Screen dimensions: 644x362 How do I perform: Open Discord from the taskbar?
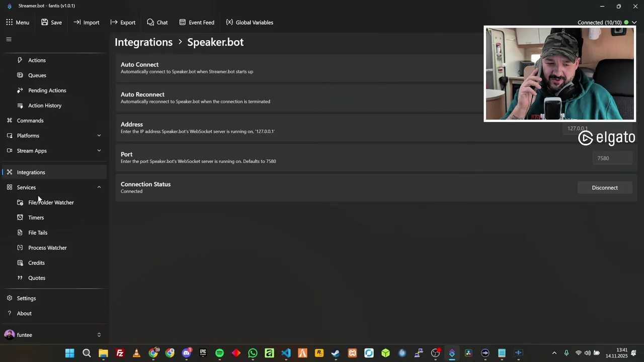click(x=186, y=353)
